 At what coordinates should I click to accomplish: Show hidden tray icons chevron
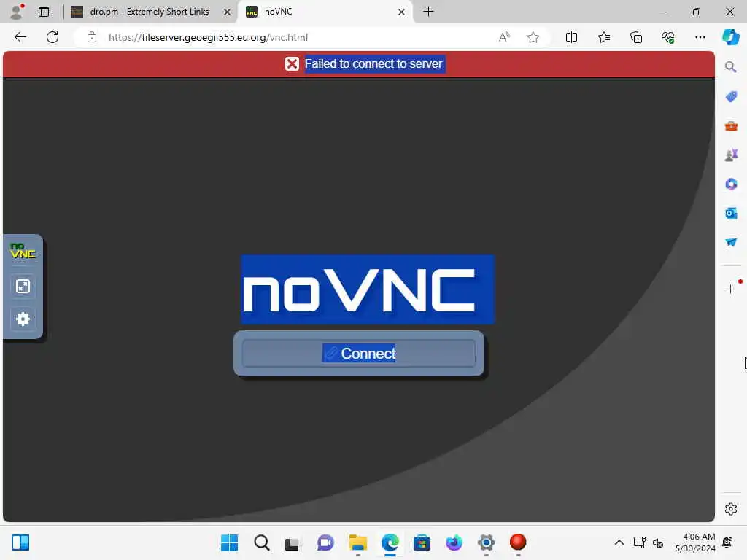(x=619, y=542)
